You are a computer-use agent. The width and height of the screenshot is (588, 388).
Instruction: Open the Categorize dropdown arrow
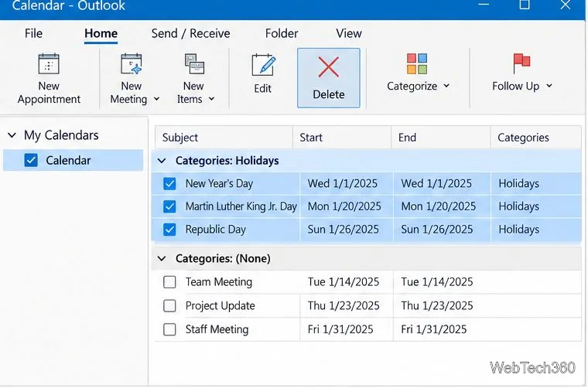[x=446, y=86]
